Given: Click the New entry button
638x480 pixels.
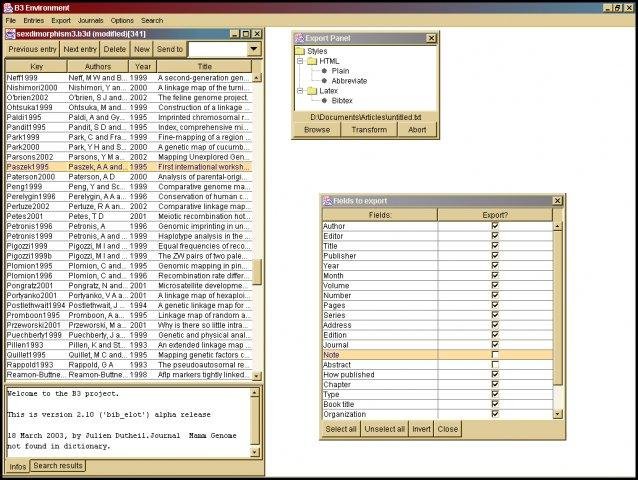Looking at the screenshot, I should click(x=142, y=49).
